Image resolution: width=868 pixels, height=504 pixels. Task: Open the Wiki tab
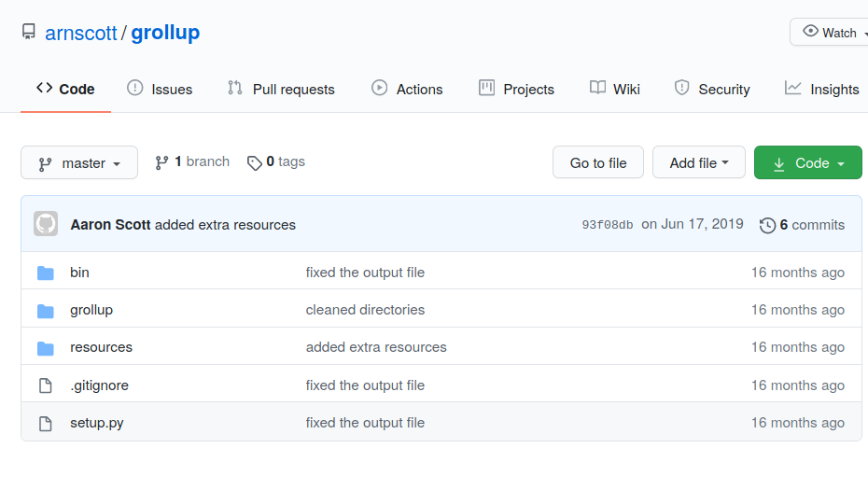pos(614,90)
